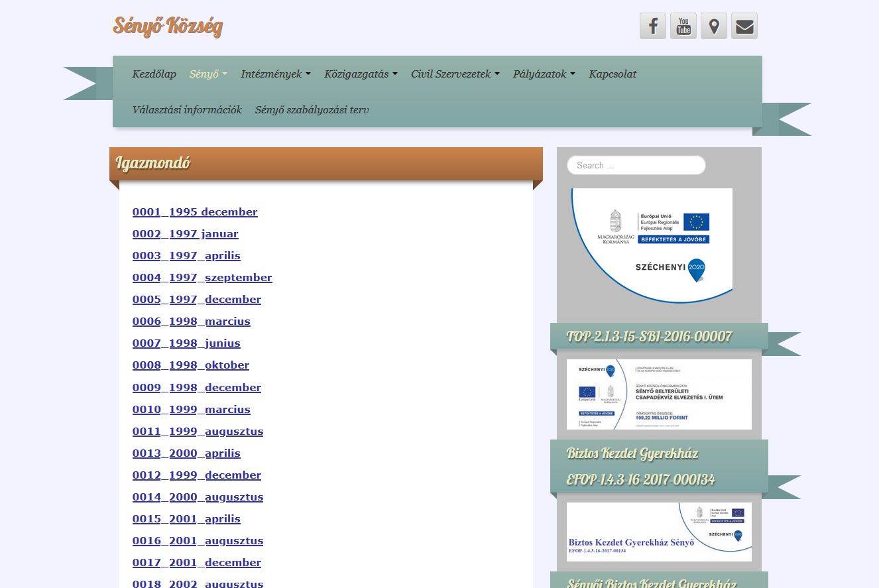Open Sényő szabályozási terv menu item

pyautogui.click(x=312, y=109)
